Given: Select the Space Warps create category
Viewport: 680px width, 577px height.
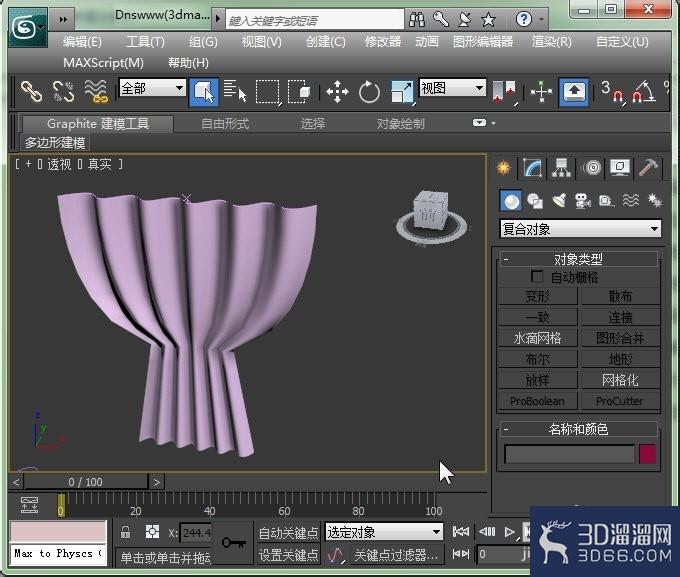Looking at the screenshot, I should click(x=631, y=201).
